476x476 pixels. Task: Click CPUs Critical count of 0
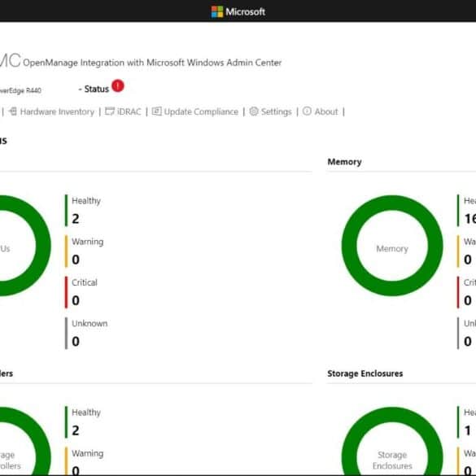76,300
